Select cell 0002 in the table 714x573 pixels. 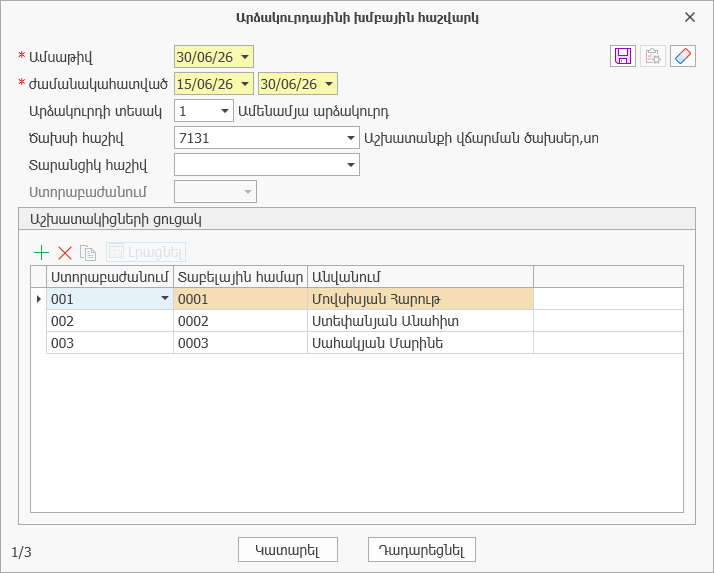tap(240, 321)
